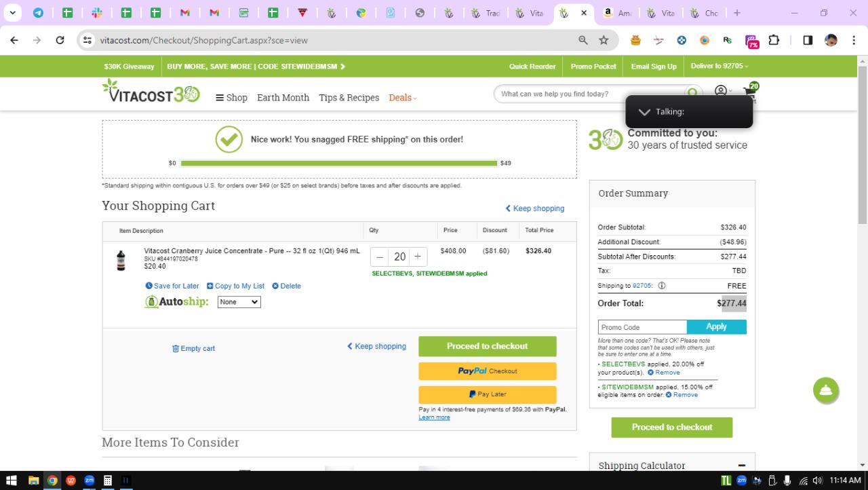Screen dimensions: 868x490
Task: Click the green bell chat icon
Action: 826,390
